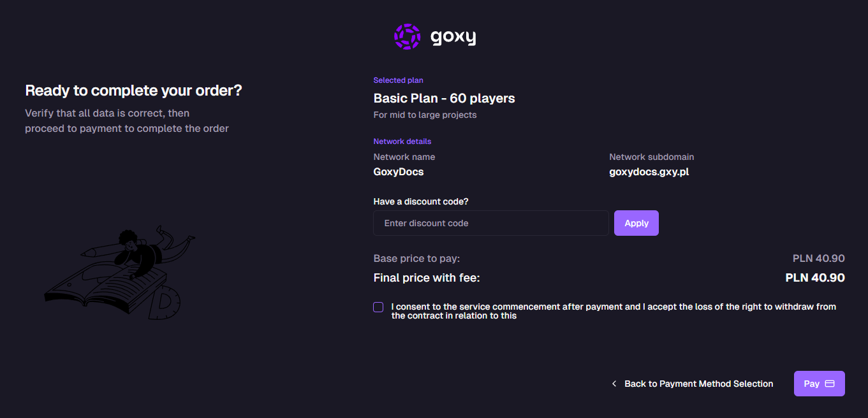Click the left chevron beside the back link
Viewport: 868px width, 418px height.
coord(614,383)
